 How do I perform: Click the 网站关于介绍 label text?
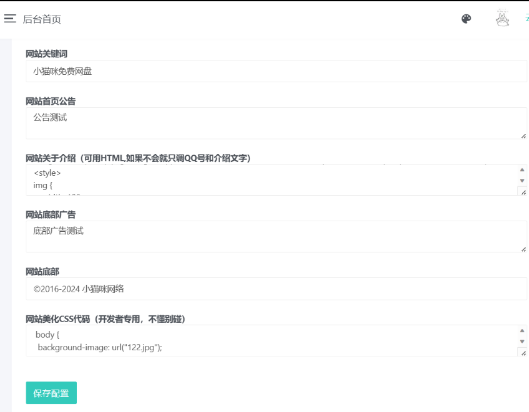(x=138, y=158)
